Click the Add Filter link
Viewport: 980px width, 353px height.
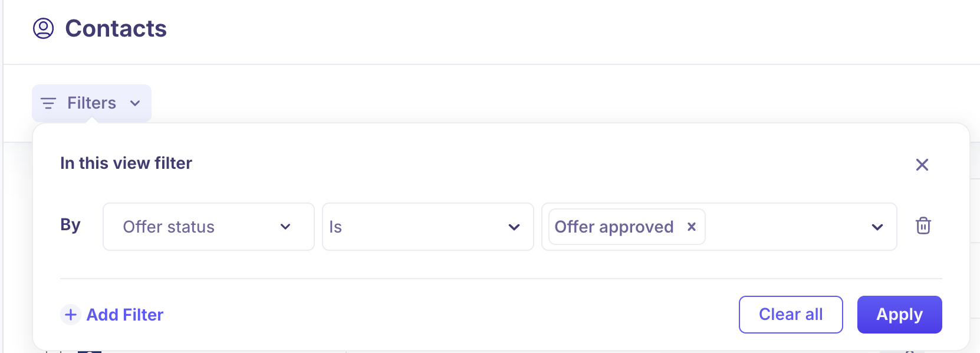pyautogui.click(x=125, y=315)
